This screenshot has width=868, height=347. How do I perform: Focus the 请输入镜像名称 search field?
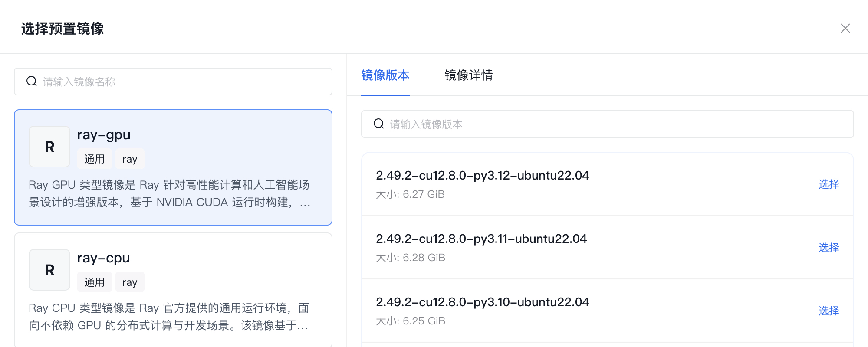coord(182,82)
